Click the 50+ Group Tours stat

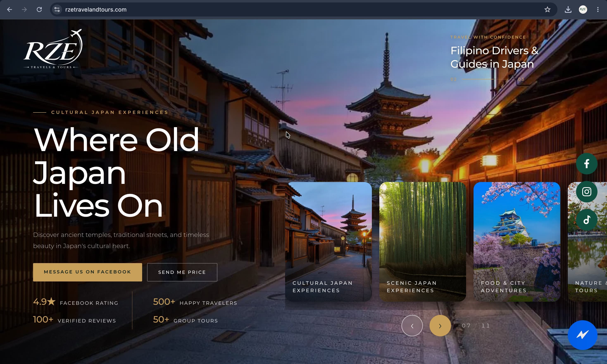185,320
